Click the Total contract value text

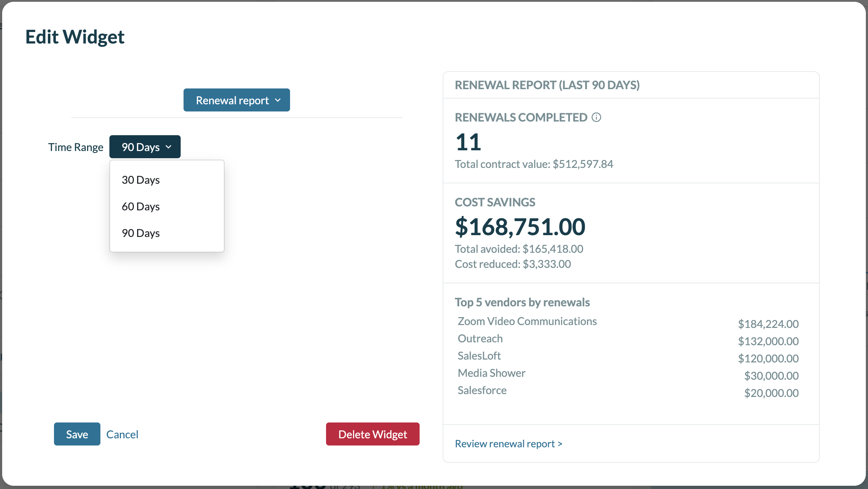click(534, 164)
